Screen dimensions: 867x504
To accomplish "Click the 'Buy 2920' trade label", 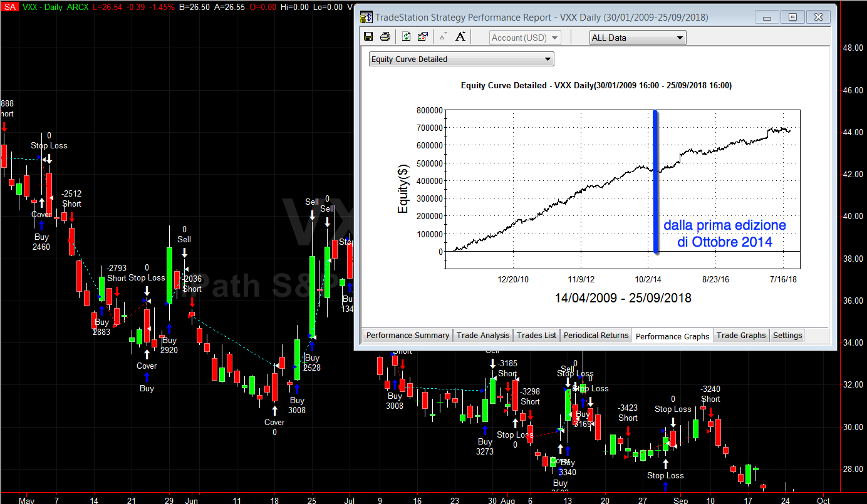I will tap(169, 346).
